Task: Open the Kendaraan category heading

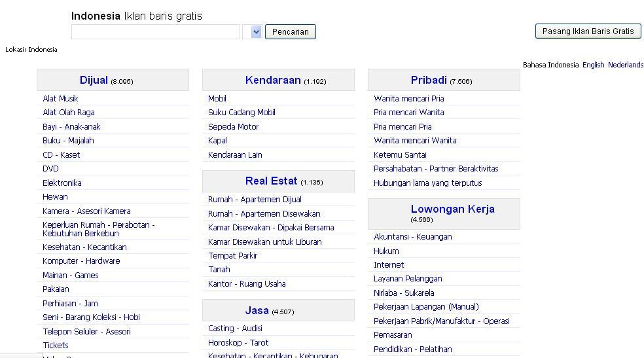Action: click(273, 80)
